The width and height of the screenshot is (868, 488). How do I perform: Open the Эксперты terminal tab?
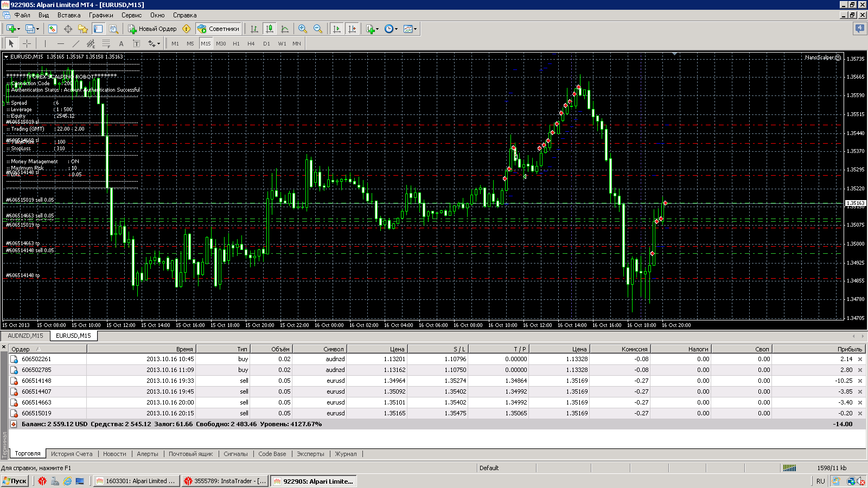[310, 454]
